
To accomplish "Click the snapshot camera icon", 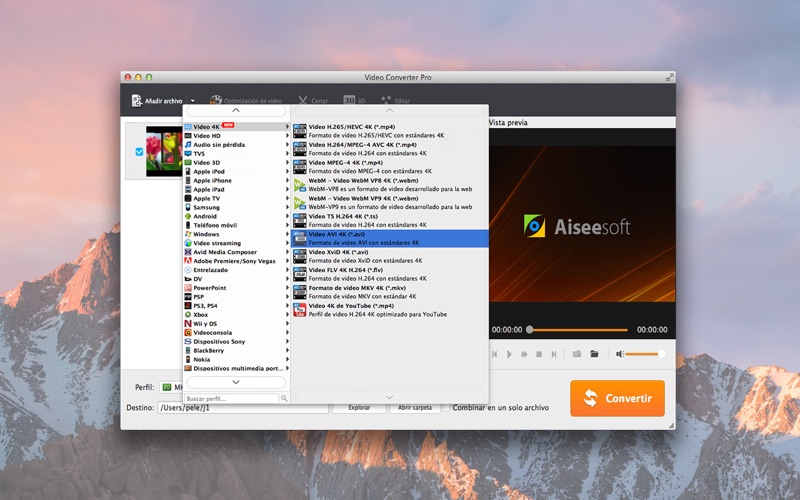I will pos(577,354).
